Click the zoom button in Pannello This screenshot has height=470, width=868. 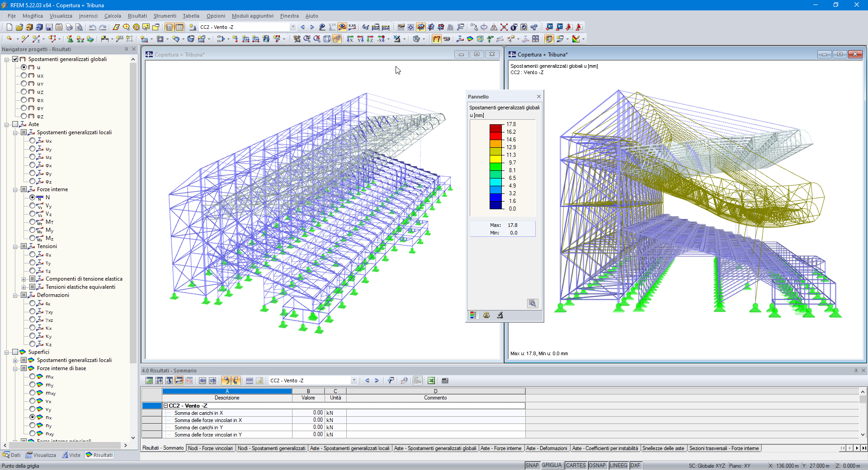533,303
